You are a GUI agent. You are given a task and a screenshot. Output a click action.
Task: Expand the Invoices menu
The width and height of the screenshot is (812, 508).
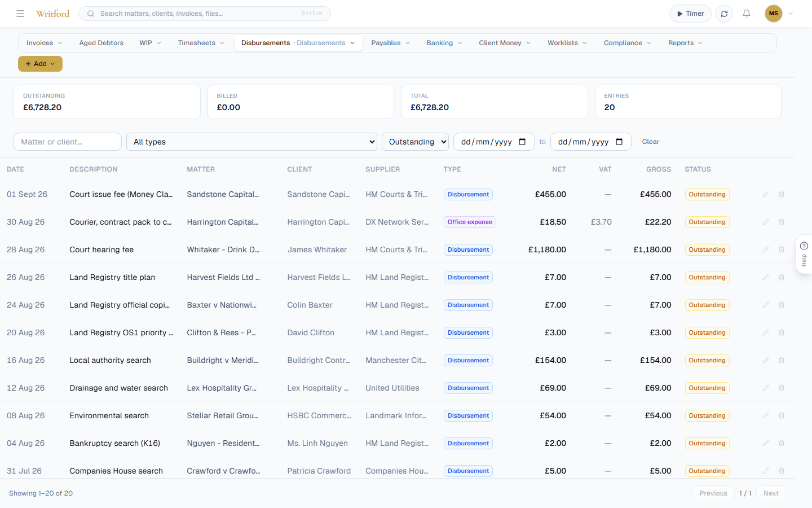pyautogui.click(x=44, y=43)
